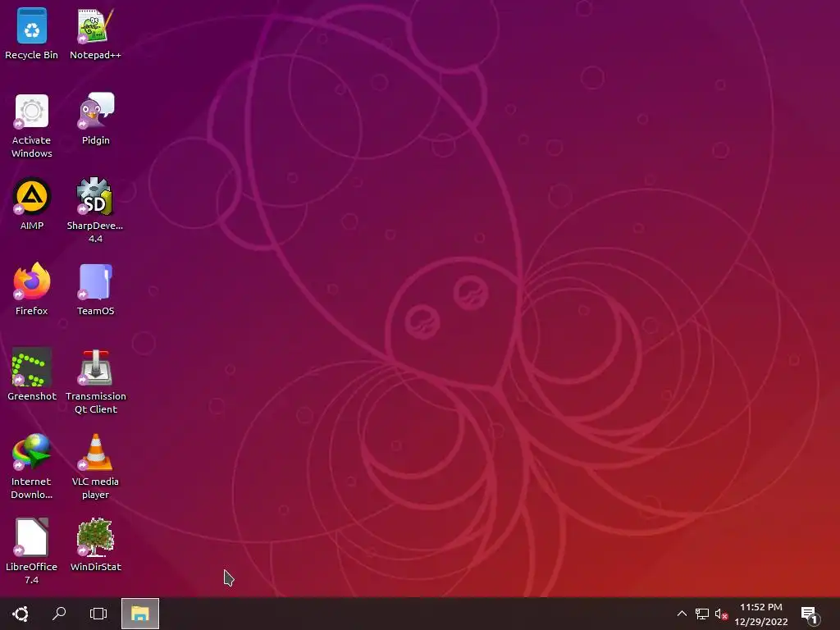Viewport: 840px width, 630px height.
Task: Open the TeamOS folder shortcut
Action: tap(95, 290)
